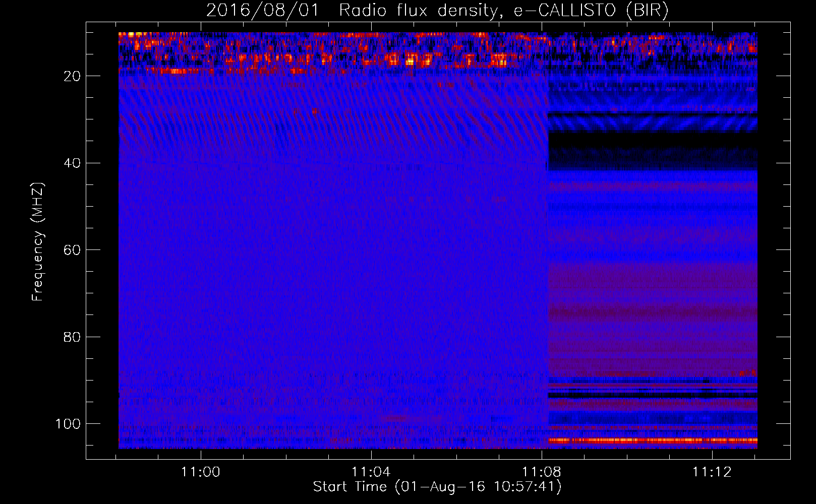Click the '40' frequency tick label
Image resolution: width=816 pixels, height=504 pixels.
[x=72, y=163]
